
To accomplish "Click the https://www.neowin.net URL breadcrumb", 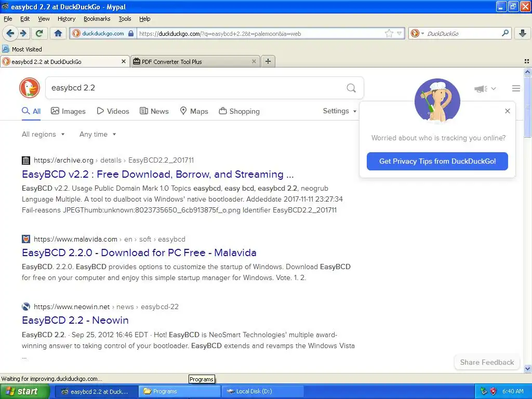I will pyautogui.click(x=72, y=307).
